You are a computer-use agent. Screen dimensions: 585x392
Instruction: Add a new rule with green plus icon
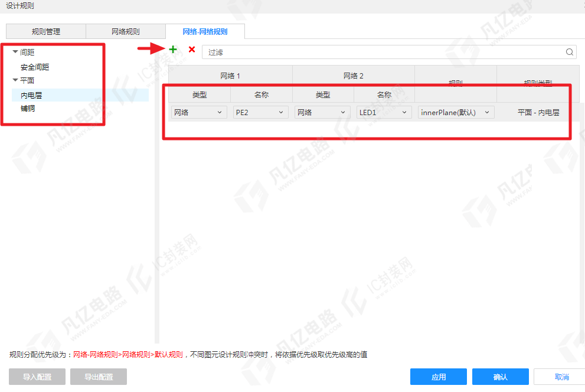point(173,49)
